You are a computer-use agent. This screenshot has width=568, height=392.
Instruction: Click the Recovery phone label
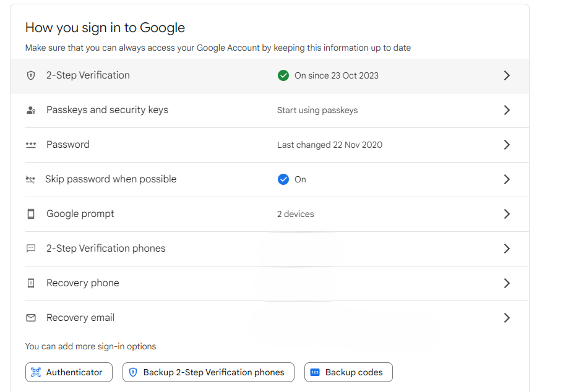tap(82, 283)
